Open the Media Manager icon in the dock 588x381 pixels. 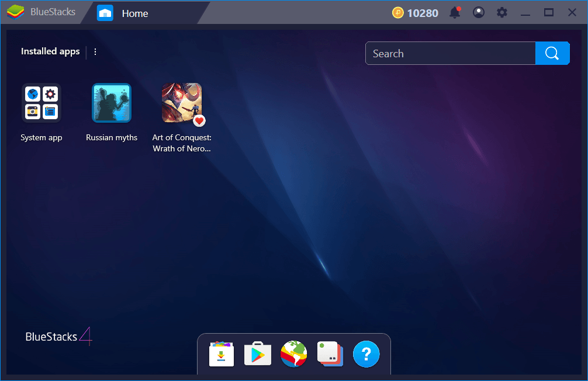tap(330, 354)
